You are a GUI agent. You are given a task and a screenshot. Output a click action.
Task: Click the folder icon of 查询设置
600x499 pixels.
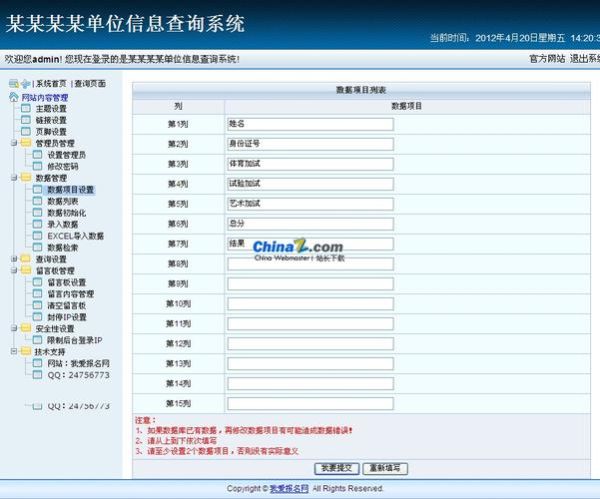[x=26, y=259]
